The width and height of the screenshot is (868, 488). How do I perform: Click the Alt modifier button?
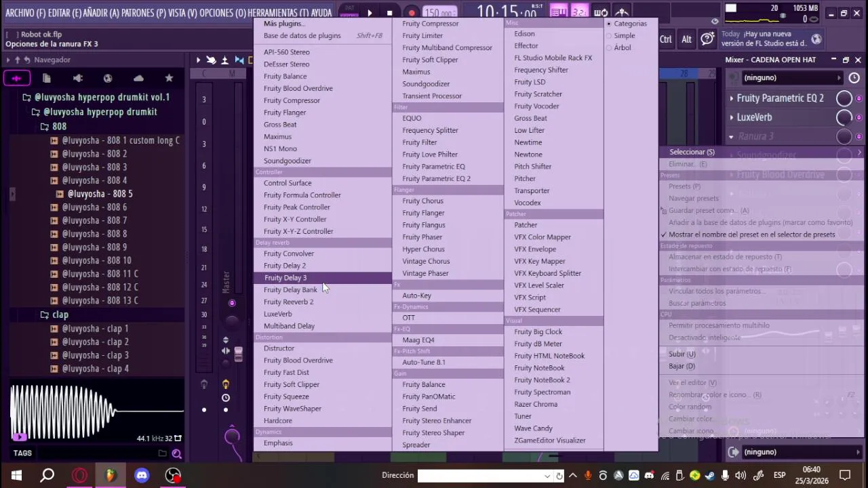[x=687, y=39]
